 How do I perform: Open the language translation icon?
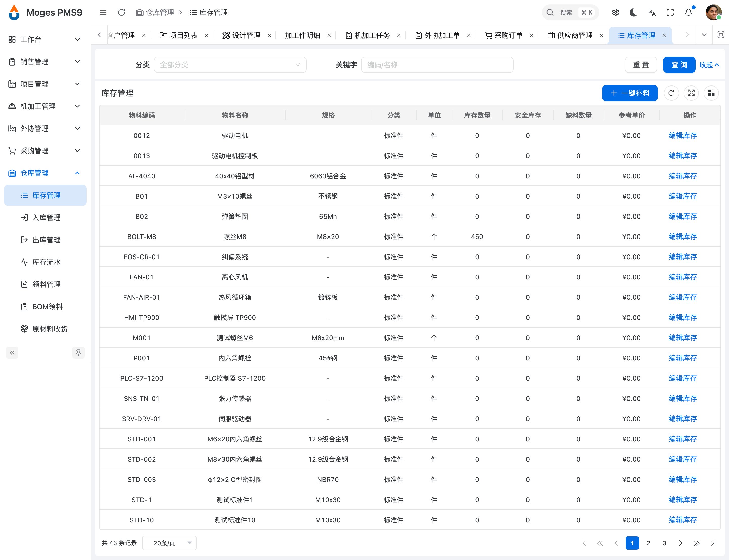click(x=652, y=13)
